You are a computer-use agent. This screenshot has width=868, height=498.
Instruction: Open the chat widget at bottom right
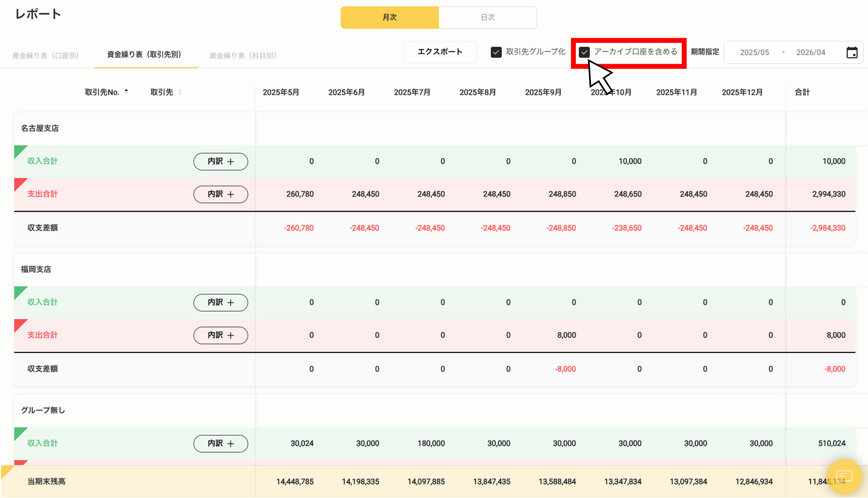tap(844, 476)
